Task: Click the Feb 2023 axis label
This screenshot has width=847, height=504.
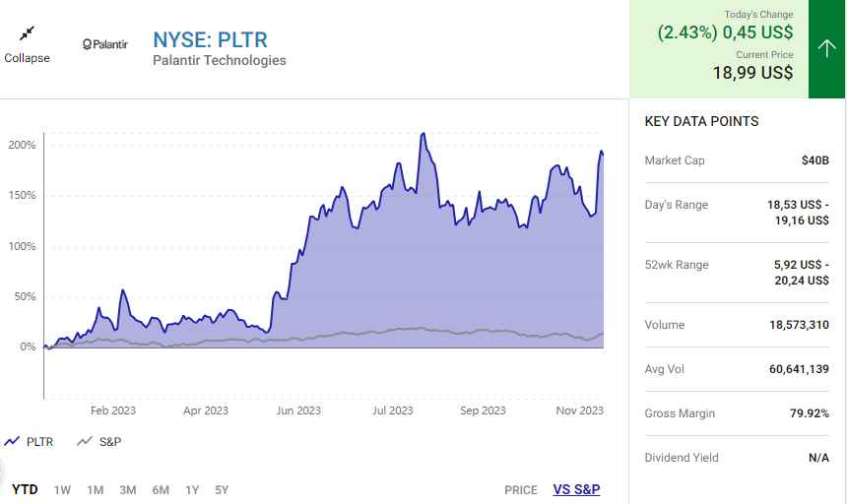Action: 113,410
